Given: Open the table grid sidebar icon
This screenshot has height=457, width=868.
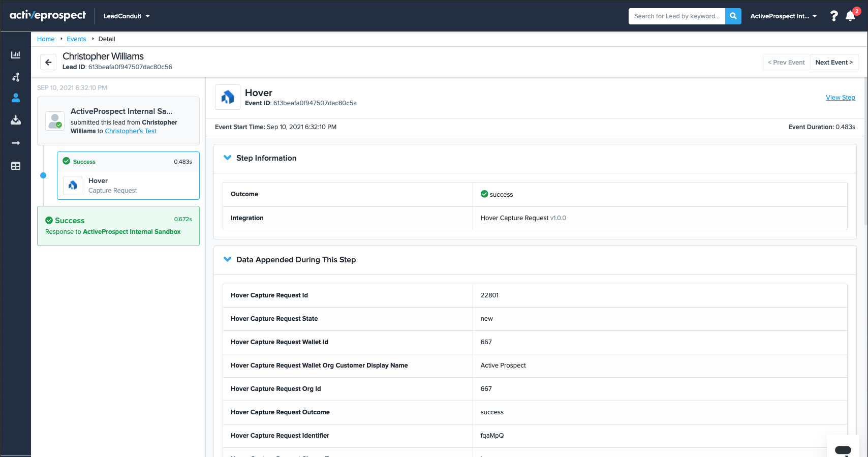Looking at the screenshot, I should point(16,166).
